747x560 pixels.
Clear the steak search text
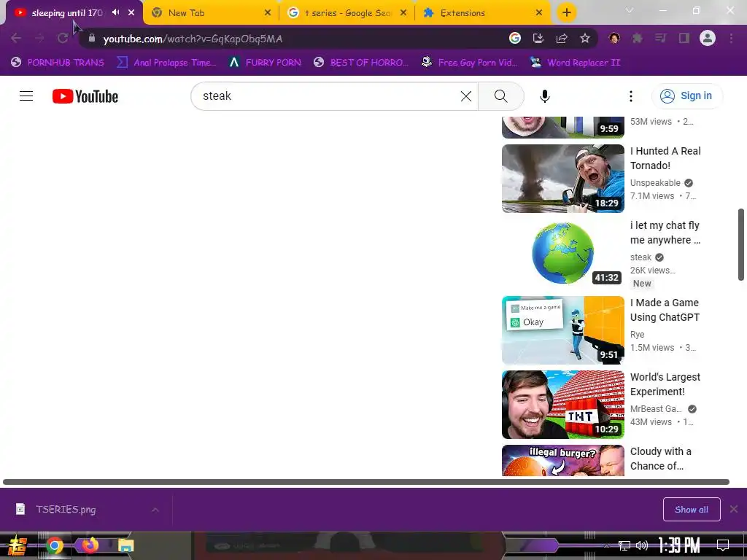[466, 96]
